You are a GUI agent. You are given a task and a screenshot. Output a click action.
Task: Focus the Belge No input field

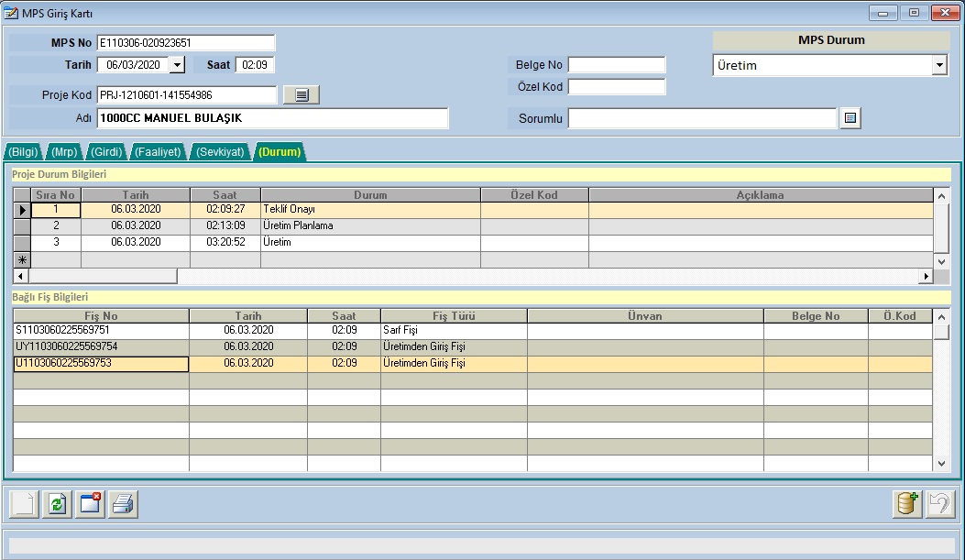(617, 64)
